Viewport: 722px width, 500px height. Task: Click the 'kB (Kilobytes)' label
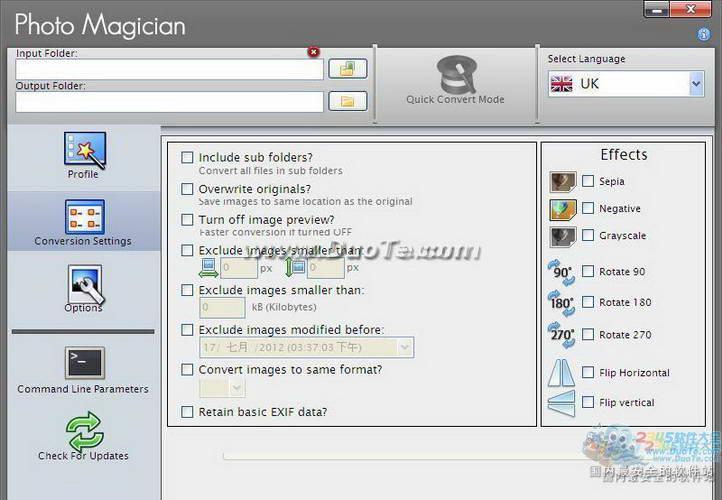pos(284,307)
